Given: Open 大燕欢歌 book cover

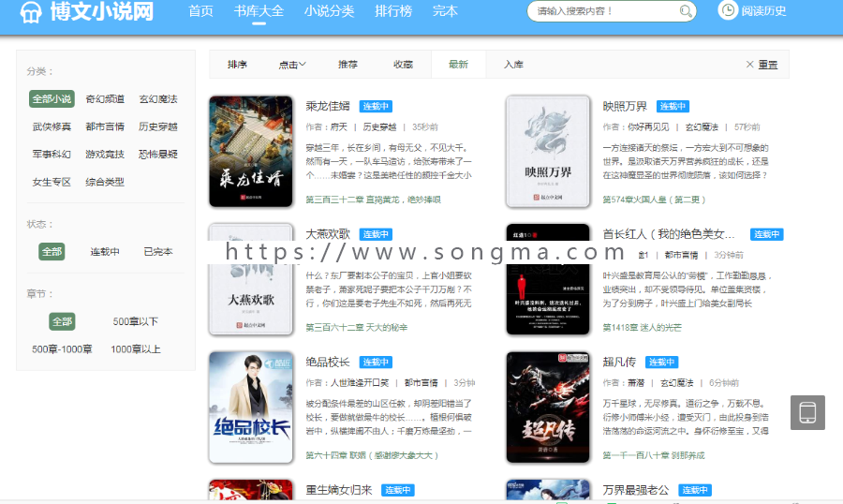Looking at the screenshot, I should pyautogui.click(x=251, y=279).
